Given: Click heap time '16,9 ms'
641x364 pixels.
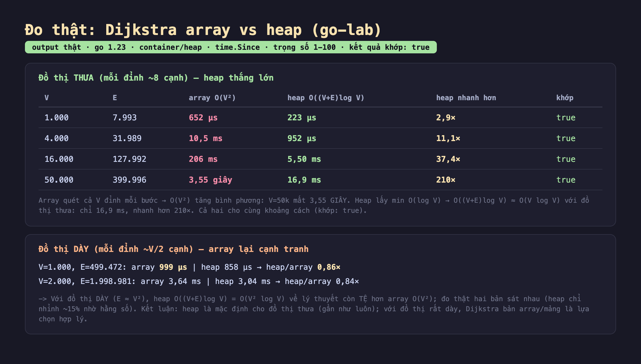Looking at the screenshot, I should point(304,180).
